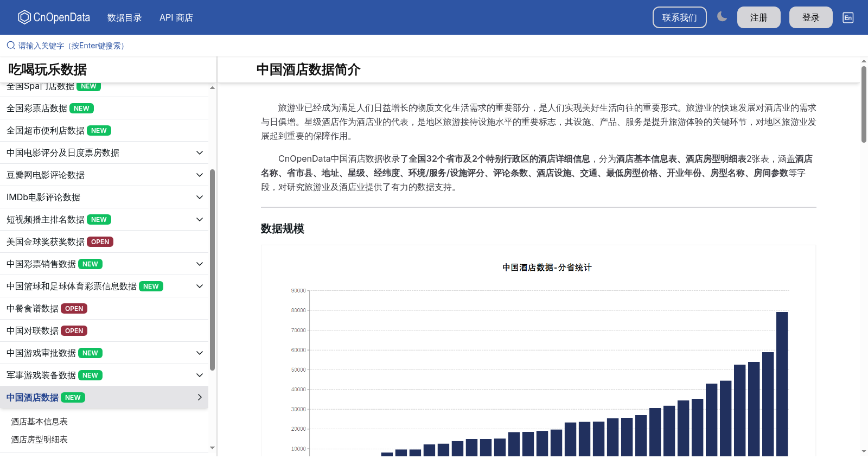This screenshot has height=465, width=868.
Task: Open the 酒店房型明细表 sub-item
Action: [39, 439]
